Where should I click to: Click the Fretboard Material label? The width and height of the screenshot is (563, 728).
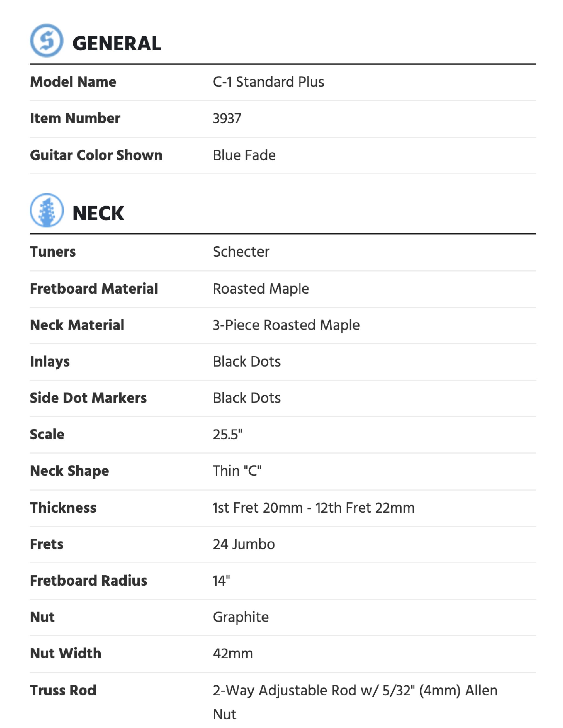(x=94, y=289)
